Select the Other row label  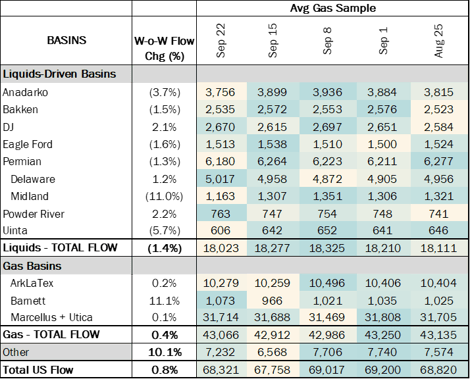(x=16, y=352)
